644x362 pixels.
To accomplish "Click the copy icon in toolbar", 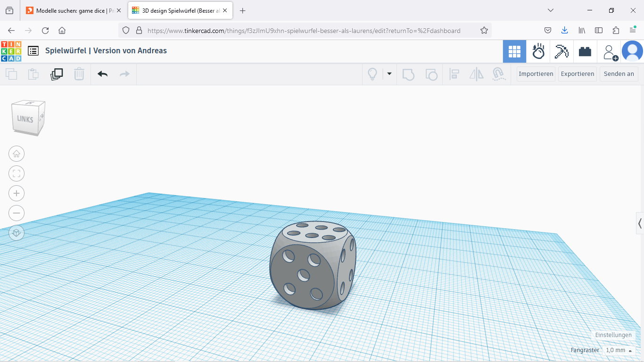I will point(11,74).
